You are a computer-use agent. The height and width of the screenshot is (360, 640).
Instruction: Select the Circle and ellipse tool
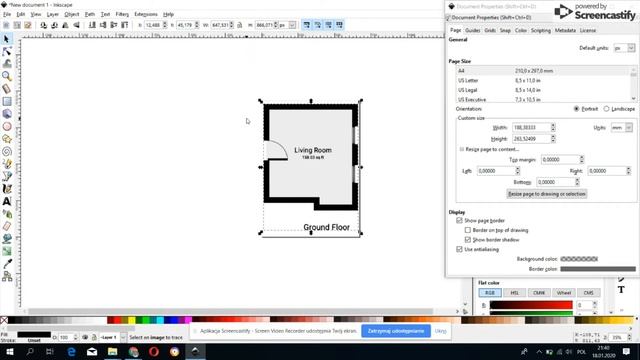[7, 127]
